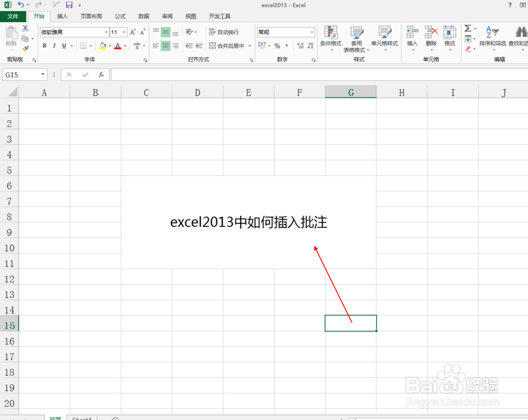The image size is (528, 420).
Task: Click the AutoSum sigma icon
Action: tap(468, 28)
